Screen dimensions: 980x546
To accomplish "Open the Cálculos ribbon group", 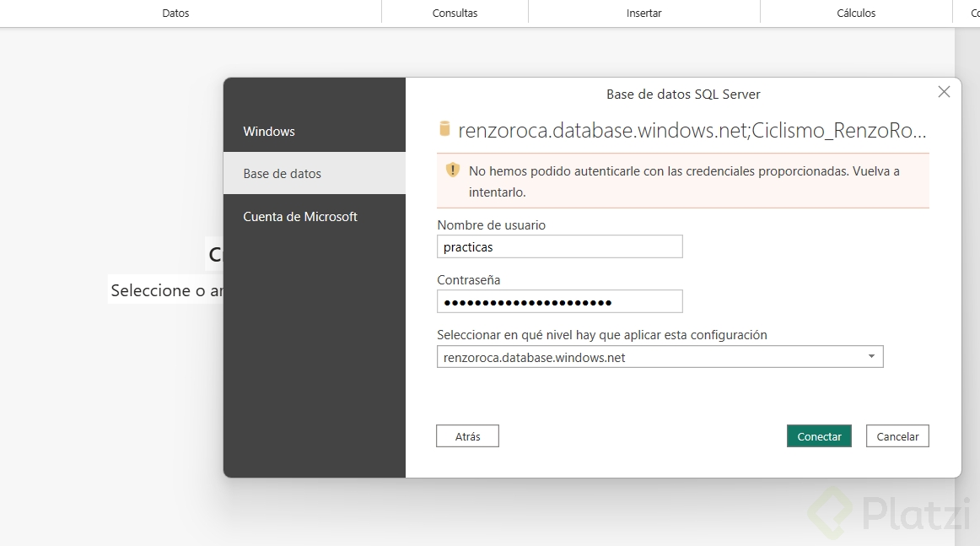I will tap(856, 13).
